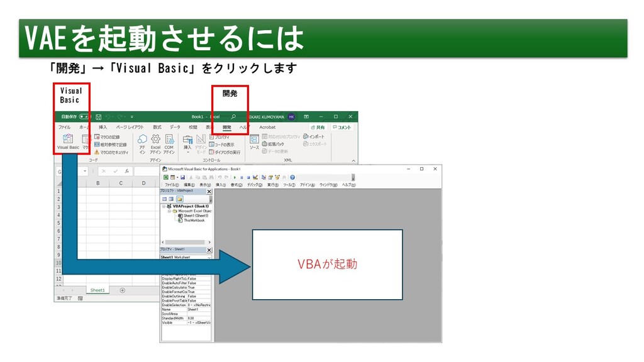
Task: Click VBA toolbar save disk icon
Action: point(182,177)
